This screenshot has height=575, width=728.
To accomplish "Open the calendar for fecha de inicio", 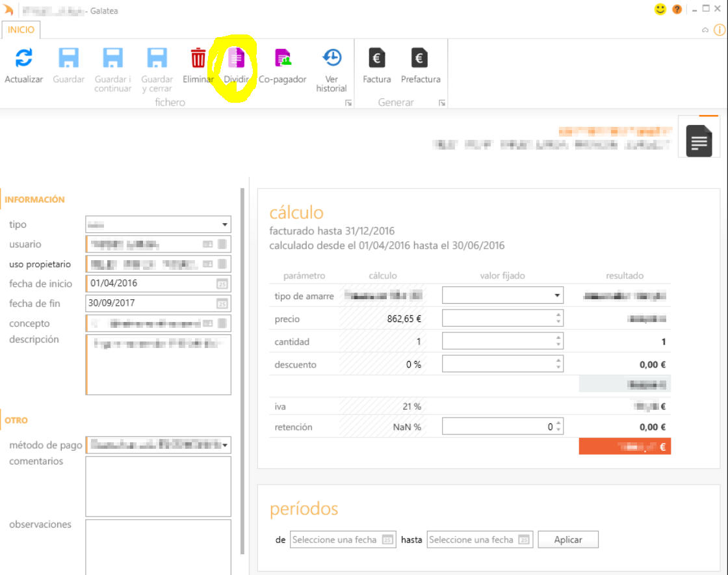I will (x=222, y=284).
